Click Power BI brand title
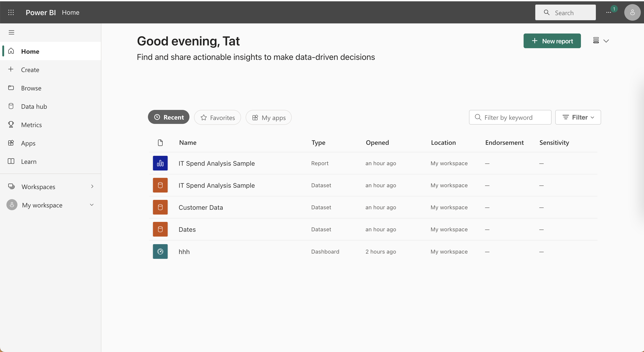644x352 pixels. pos(41,12)
